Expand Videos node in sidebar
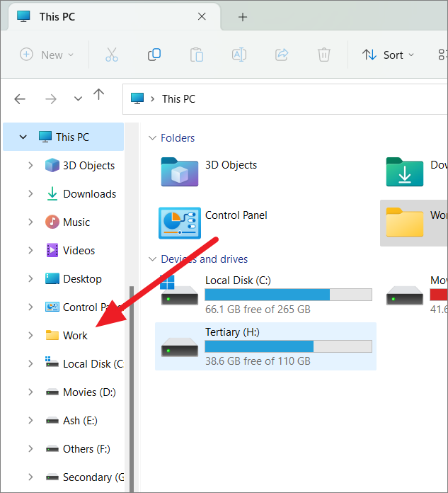 point(30,250)
